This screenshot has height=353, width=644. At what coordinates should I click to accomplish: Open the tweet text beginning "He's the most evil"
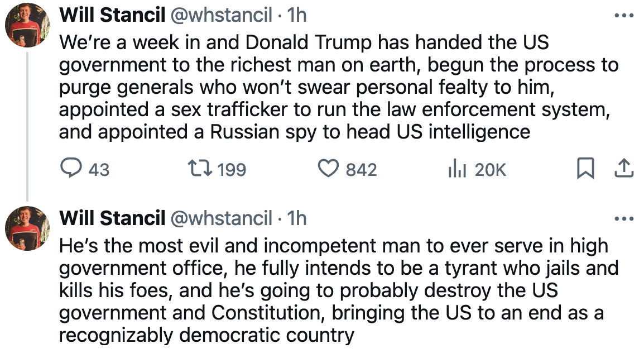pyautogui.click(x=335, y=290)
